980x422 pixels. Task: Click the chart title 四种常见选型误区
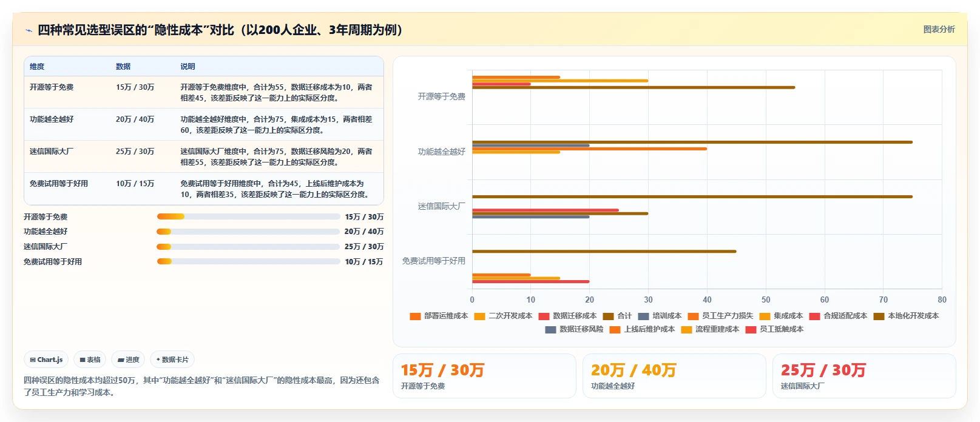pos(220,30)
